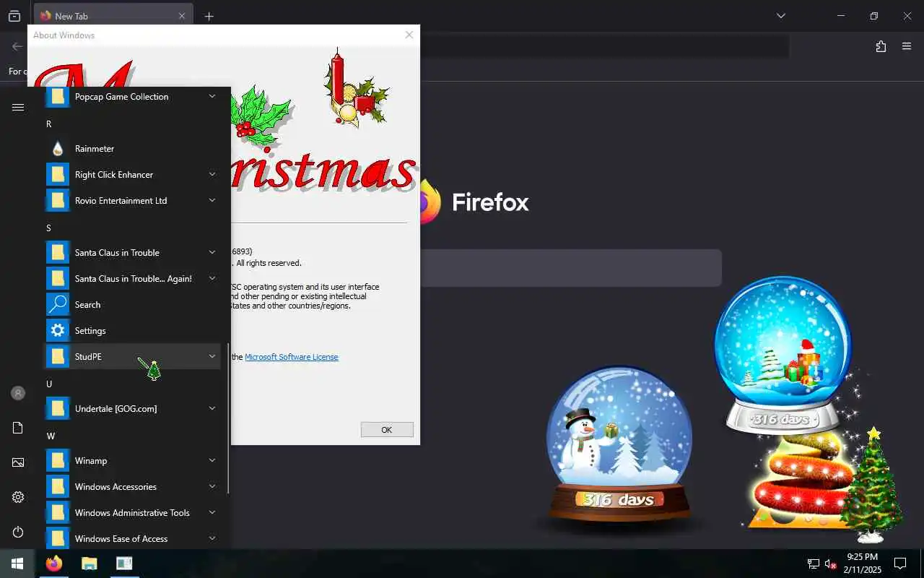Open Rainmeter from the Start menu list

coord(133,149)
